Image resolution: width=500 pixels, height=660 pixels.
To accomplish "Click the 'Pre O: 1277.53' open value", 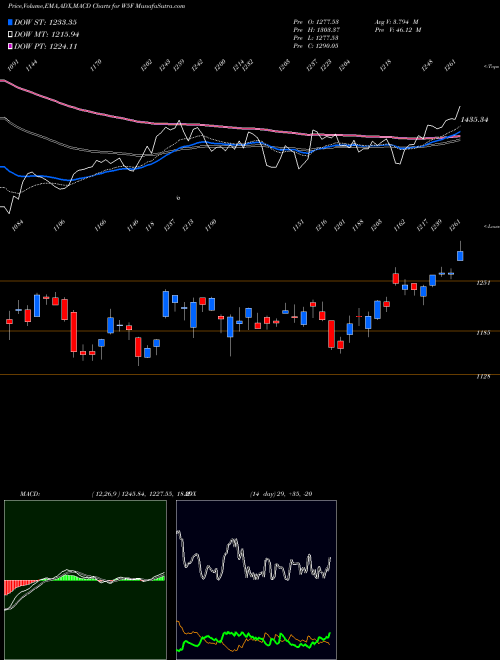I will coord(316,21).
